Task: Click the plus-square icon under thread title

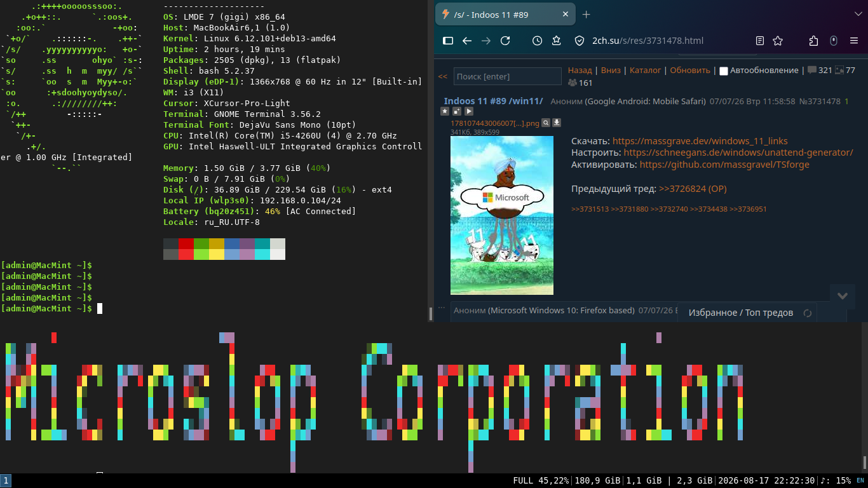Action: click(x=457, y=111)
